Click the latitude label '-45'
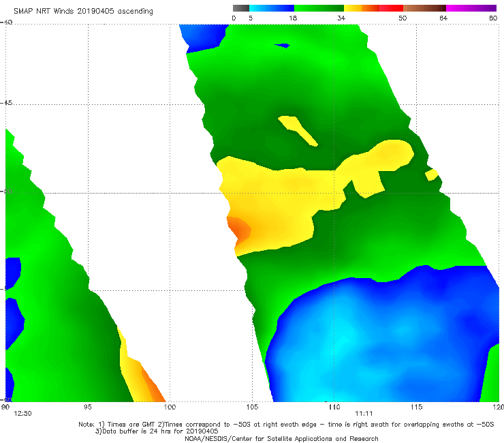504x443 pixels. (6, 103)
